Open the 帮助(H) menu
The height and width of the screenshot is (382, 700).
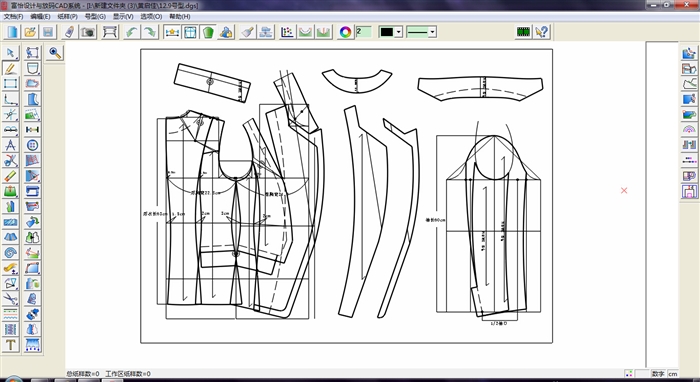click(179, 17)
